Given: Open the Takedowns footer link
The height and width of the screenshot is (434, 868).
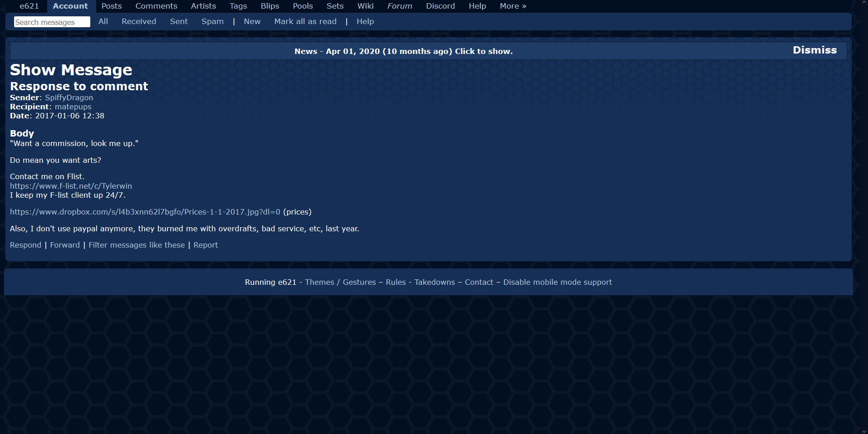Looking at the screenshot, I should 435,282.
